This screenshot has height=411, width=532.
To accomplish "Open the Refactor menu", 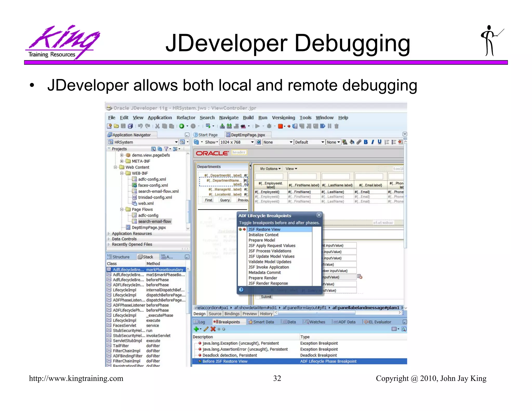I will (186, 118).
